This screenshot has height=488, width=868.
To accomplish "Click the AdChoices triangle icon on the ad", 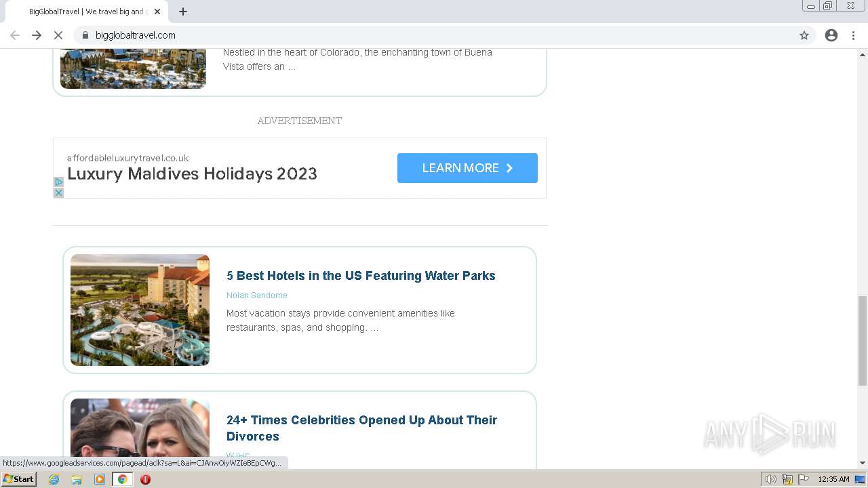I will pos(58,182).
